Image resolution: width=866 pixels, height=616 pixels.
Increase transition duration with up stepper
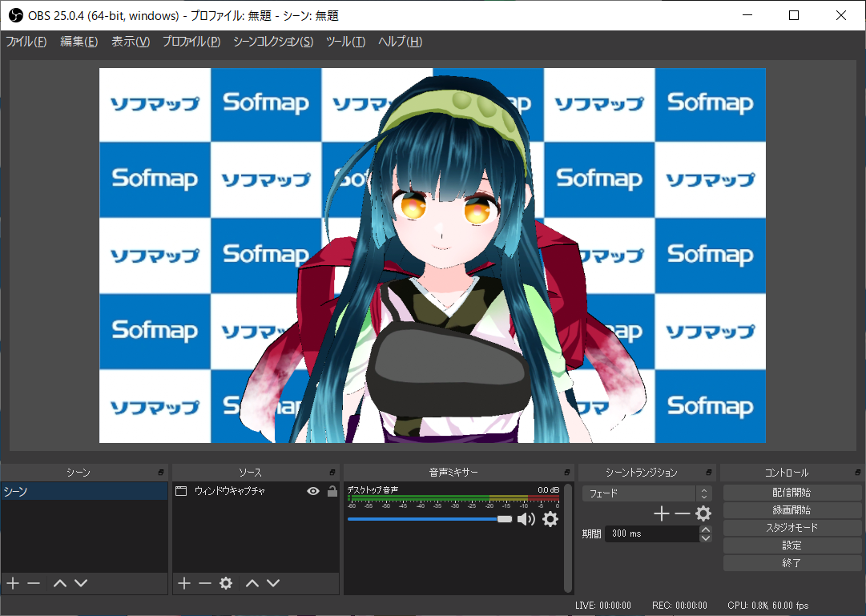[x=705, y=529]
